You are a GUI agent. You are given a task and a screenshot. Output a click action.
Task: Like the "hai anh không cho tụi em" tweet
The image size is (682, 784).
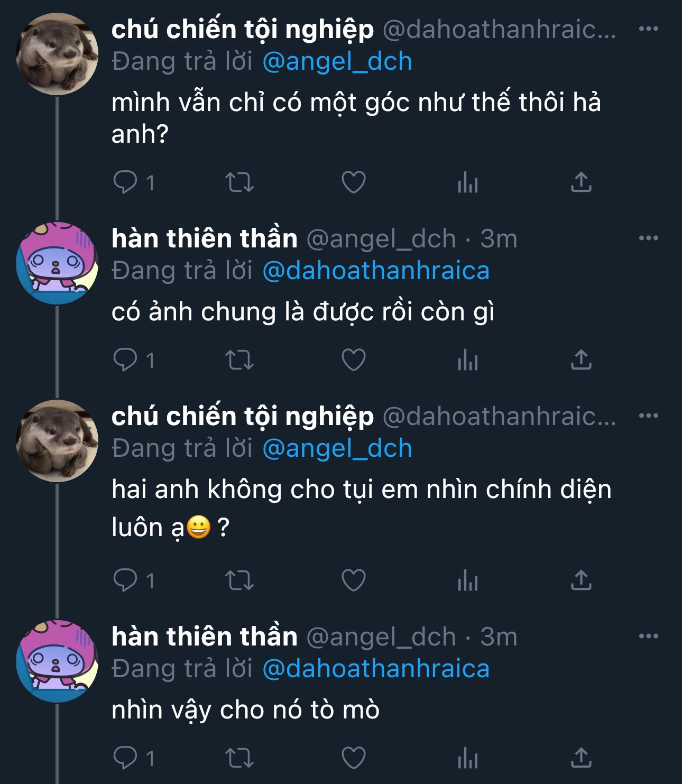pyautogui.click(x=353, y=580)
